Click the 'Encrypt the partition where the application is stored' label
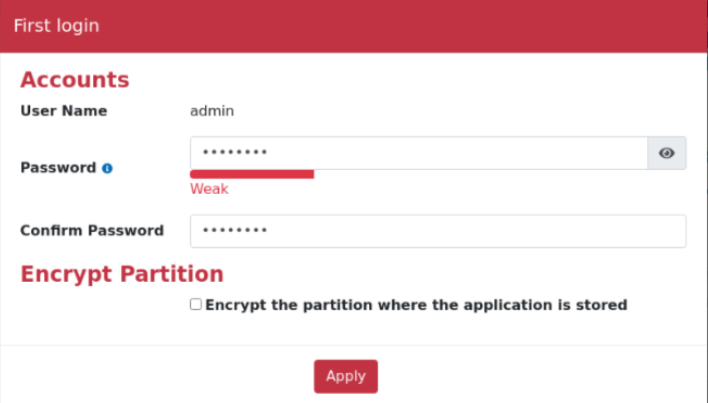 point(416,305)
